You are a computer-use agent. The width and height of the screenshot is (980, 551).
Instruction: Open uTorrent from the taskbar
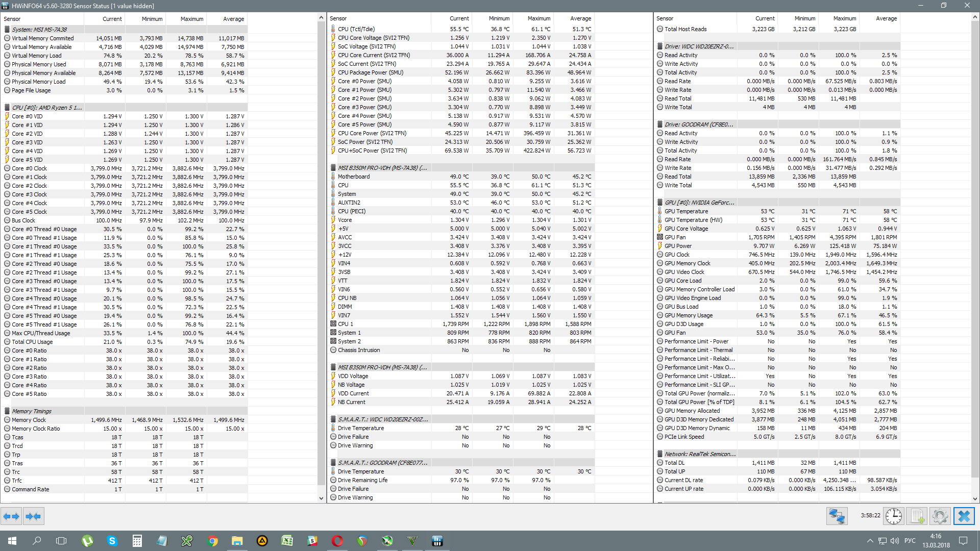click(x=87, y=541)
